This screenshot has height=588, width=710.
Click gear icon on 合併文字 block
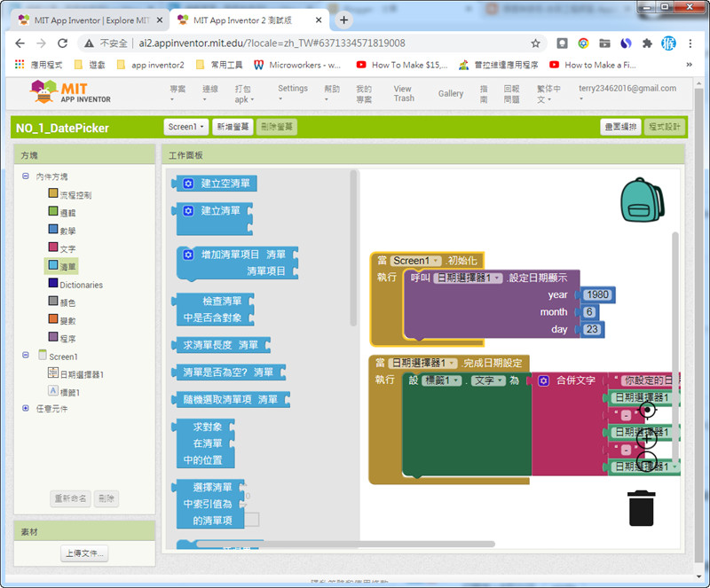543,380
